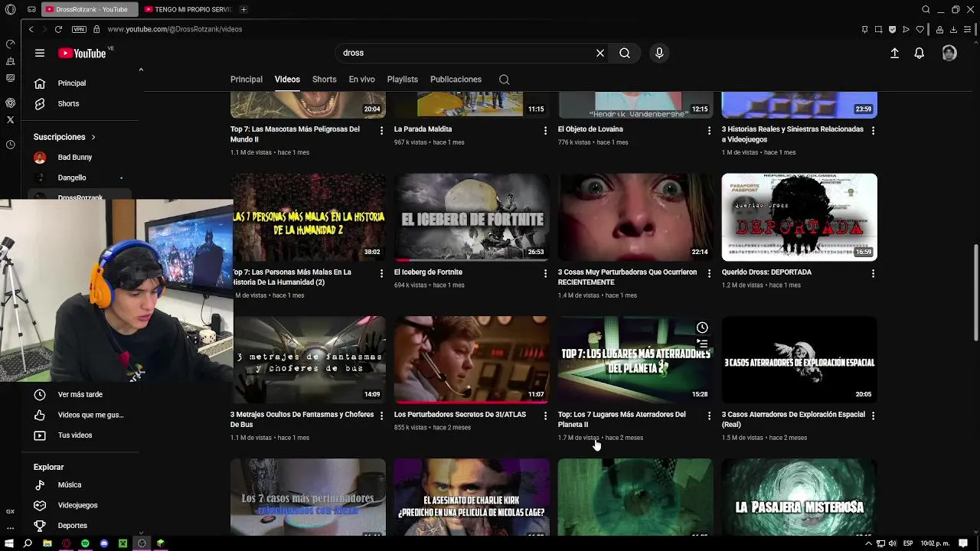Open the En vivo channel tab
The height and width of the screenshot is (551, 980).
(361, 80)
